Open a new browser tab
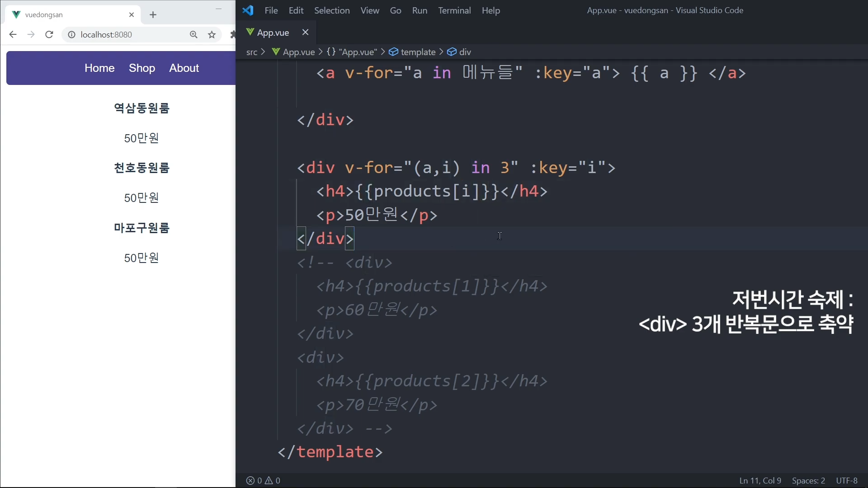Viewport: 868px width, 488px height. (153, 15)
